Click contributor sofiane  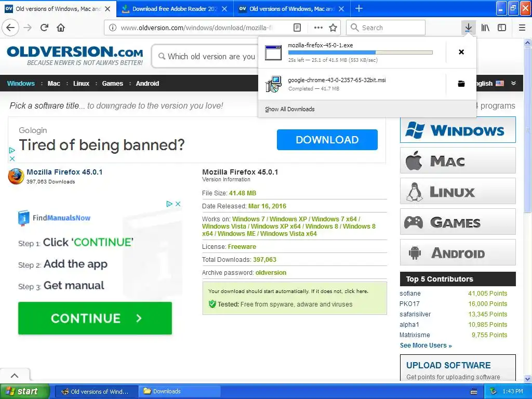point(410,294)
